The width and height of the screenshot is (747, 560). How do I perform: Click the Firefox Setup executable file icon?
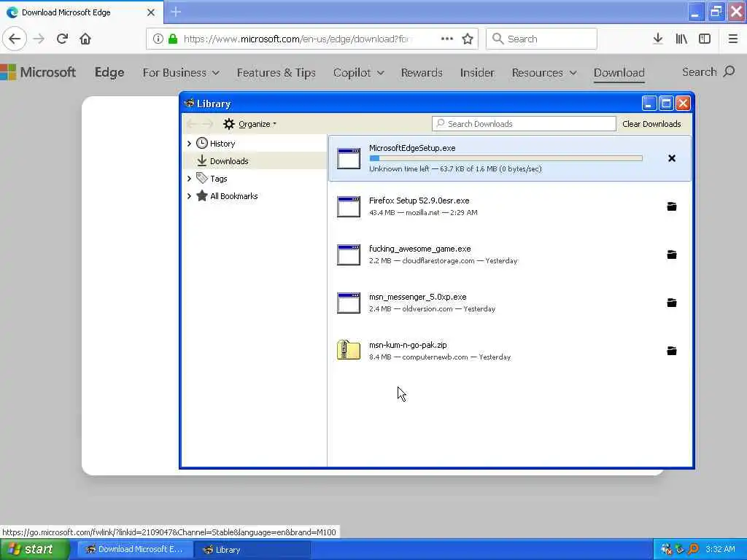pyautogui.click(x=348, y=206)
